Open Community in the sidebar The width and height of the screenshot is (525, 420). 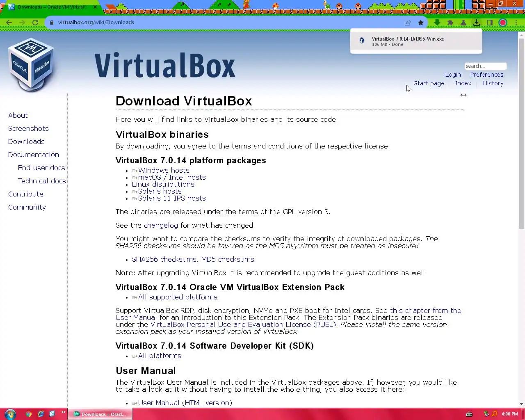pos(27,207)
